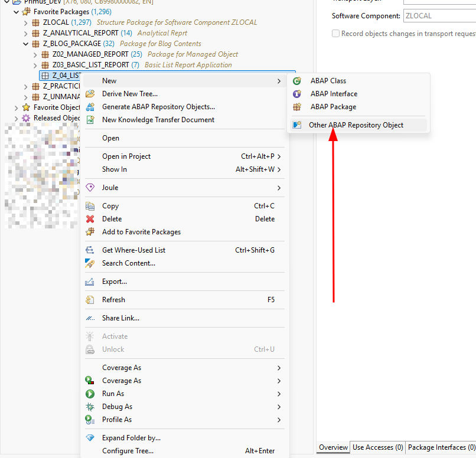Click the Generate ABAP Repository Objects icon
The image size is (476, 458).
[x=90, y=107]
